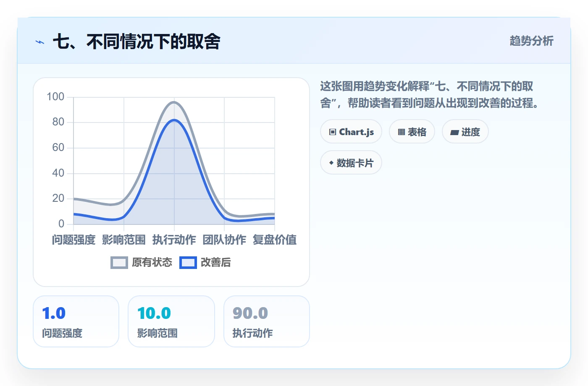The width and height of the screenshot is (588, 386).
Task: Click the 执行动作 x-axis label
Action: 174,240
